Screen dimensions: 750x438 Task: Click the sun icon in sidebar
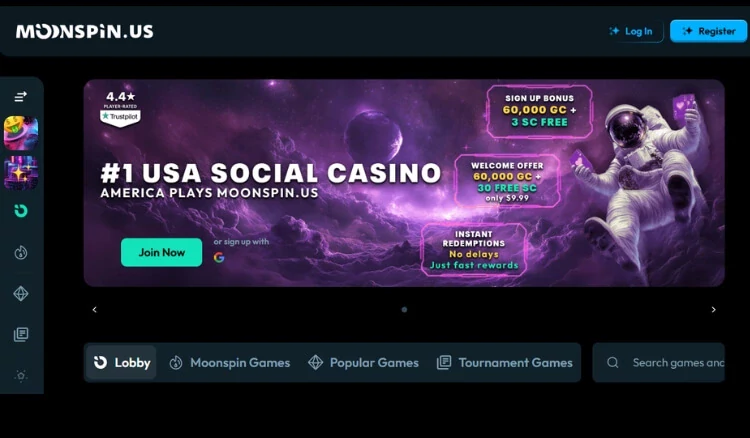click(x=21, y=376)
